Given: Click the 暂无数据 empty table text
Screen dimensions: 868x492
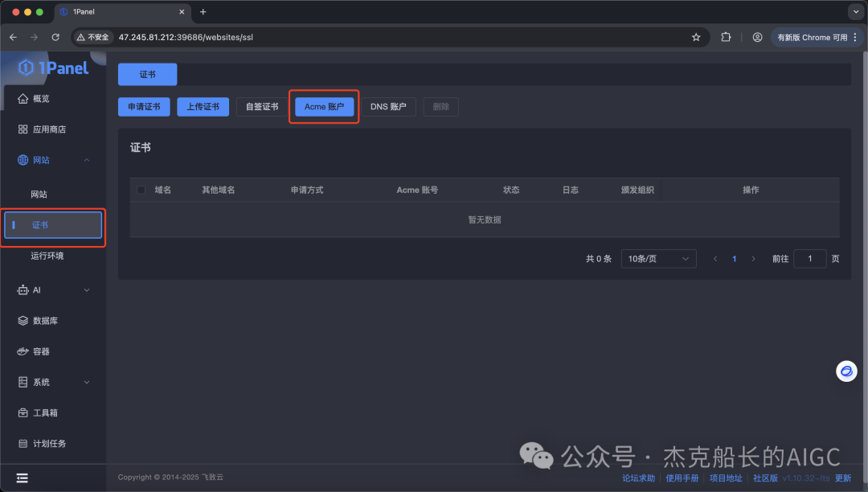Looking at the screenshot, I should [485, 219].
